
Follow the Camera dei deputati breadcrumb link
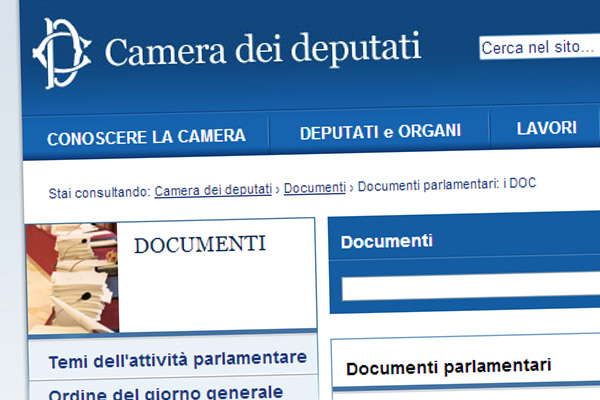(213, 190)
